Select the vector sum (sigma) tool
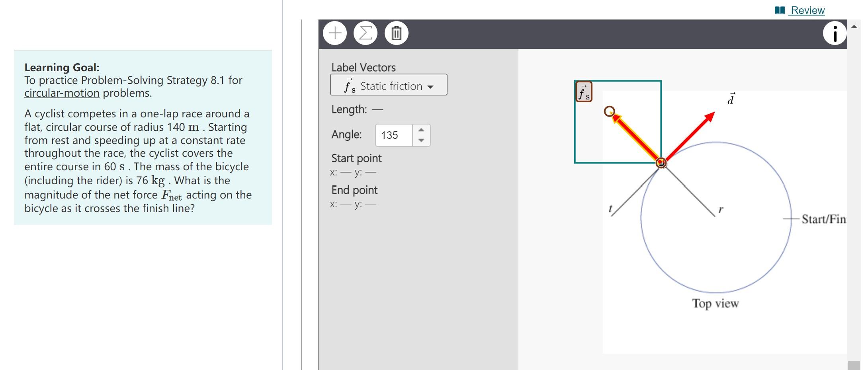Screen dimensions: 868x370 (365, 33)
